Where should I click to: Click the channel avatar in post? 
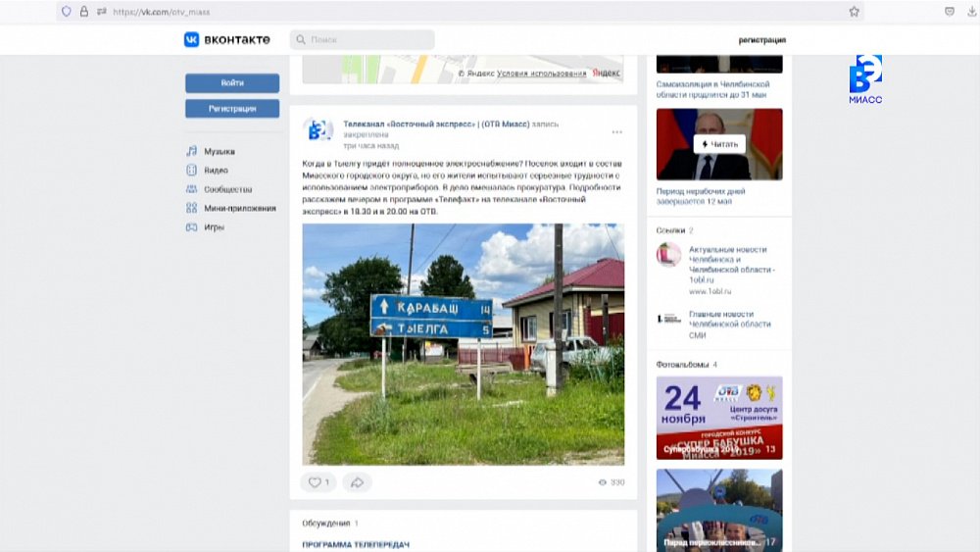318,130
